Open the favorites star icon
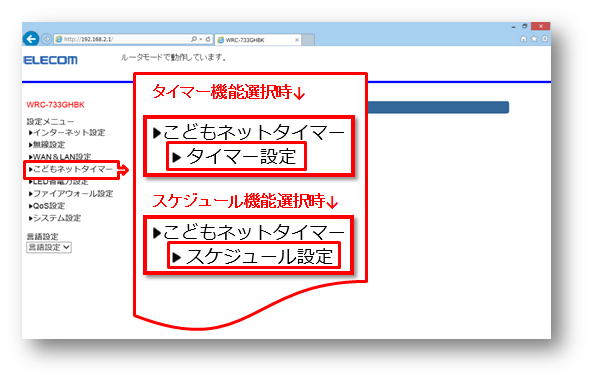 pos(534,39)
